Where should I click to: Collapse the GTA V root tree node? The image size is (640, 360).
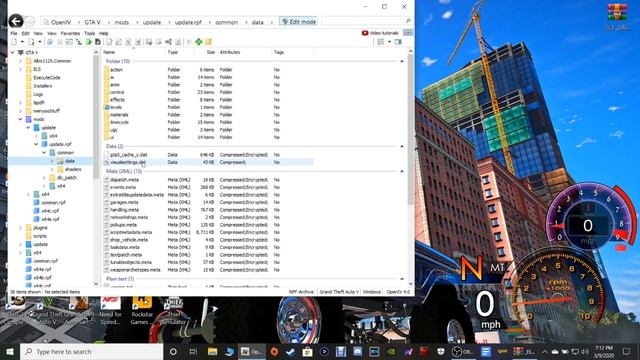pyautogui.click(x=13, y=53)
